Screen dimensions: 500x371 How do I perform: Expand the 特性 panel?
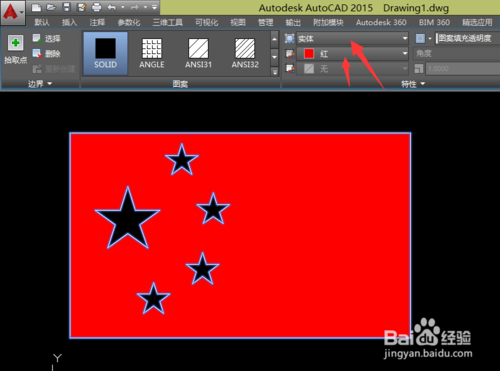tap(413, 84)
